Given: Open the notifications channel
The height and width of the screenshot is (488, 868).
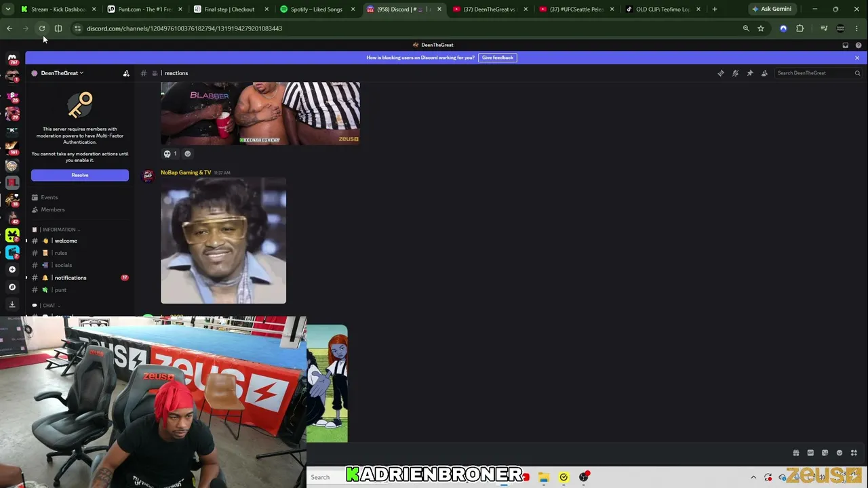Looking at the screenshot, I should point(80,278).
